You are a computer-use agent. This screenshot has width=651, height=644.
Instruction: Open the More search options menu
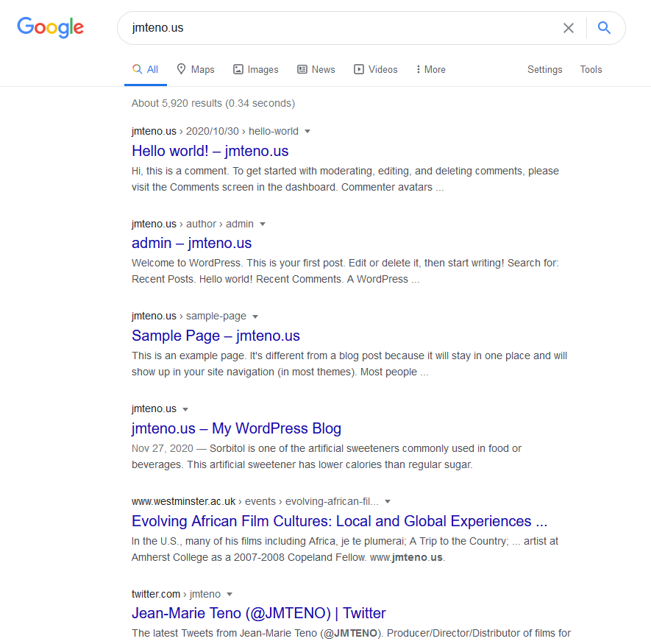pos(430,69)
